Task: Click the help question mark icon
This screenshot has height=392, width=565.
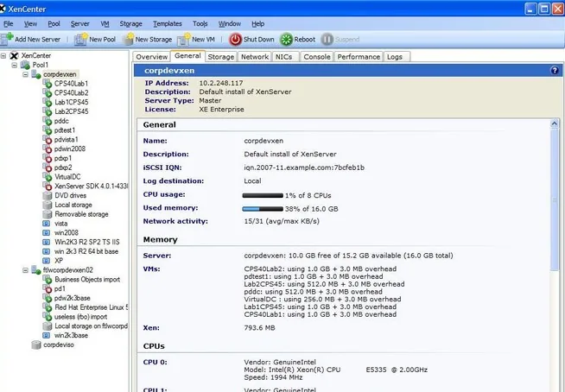Action: tap(555, 71)
